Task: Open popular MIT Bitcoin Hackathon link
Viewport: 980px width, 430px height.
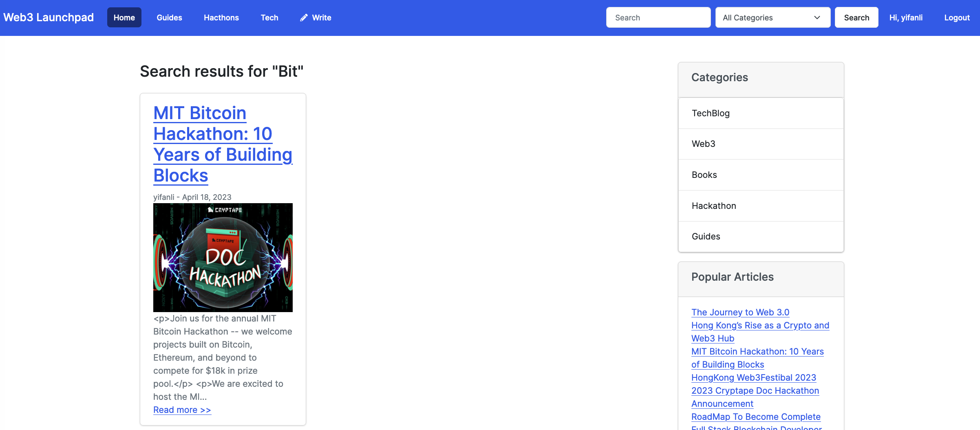Action: click(757, 358)
